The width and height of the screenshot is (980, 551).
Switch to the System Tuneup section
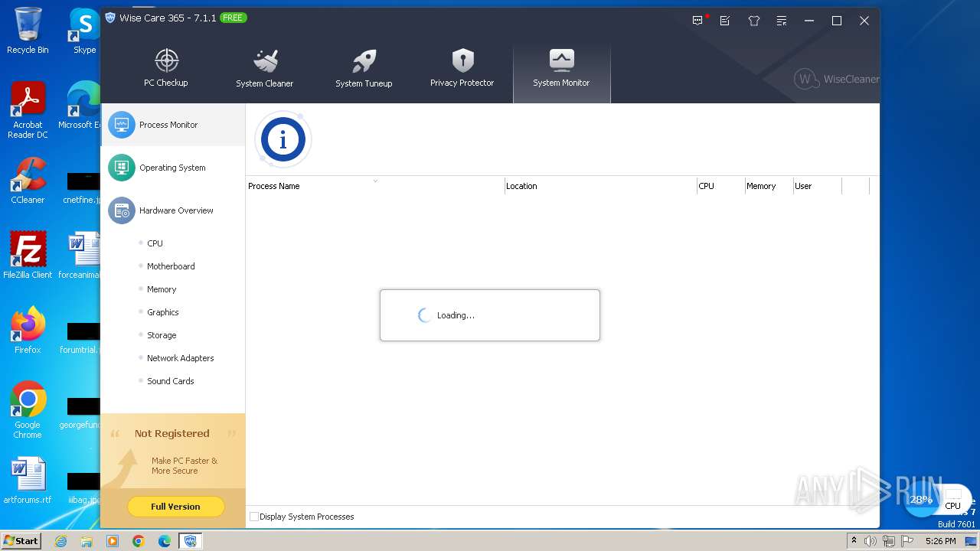click(364, 69)
